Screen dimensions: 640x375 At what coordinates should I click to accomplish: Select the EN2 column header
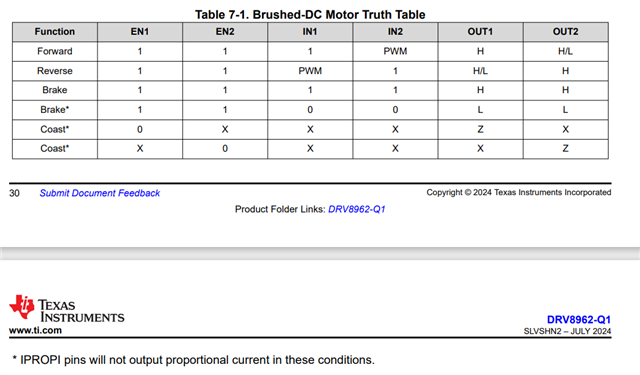tap(225, 32)
